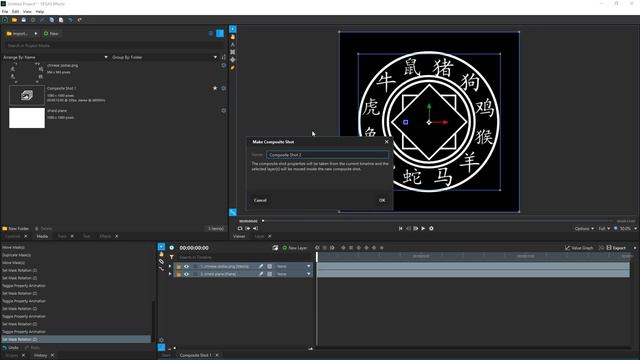Image resolution: width=640 pixels, height=360 pixels.
Task: Switch to the Composite Shot 1 timeline tab
Action: click(195, 355)
